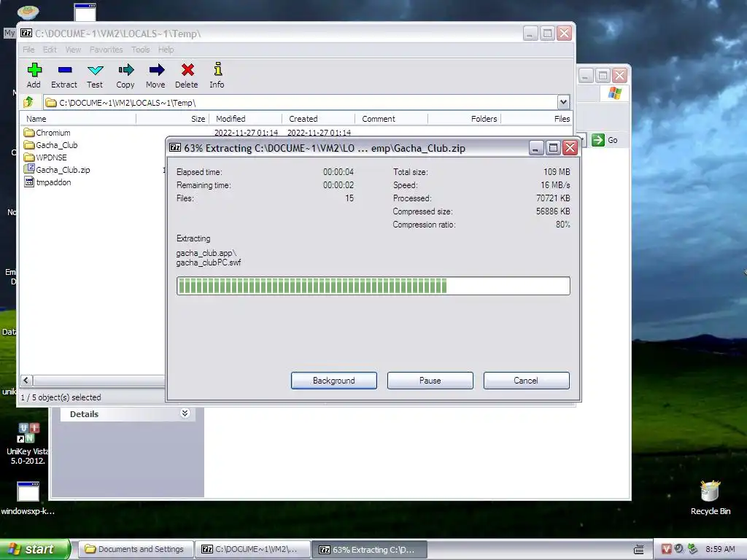This screenshot has height=560, width=747.
Task: Select the tmpaddon file
Action: [x=47, y=182]
